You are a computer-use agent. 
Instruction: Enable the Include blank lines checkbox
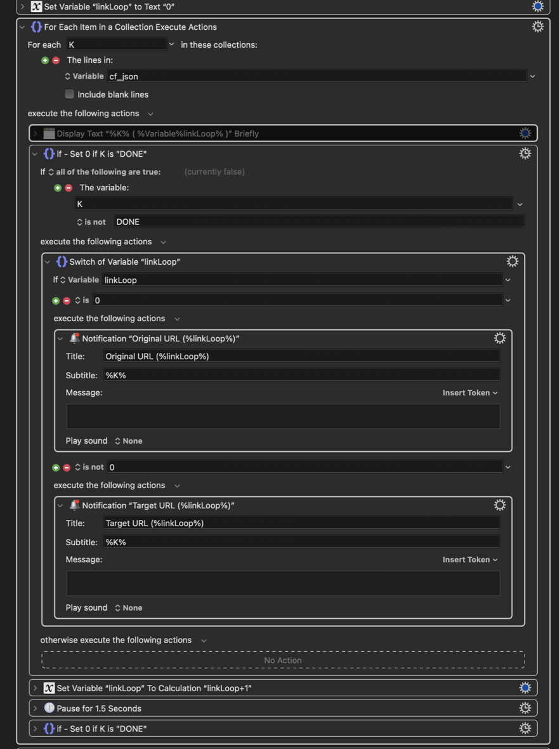point(70,94)
